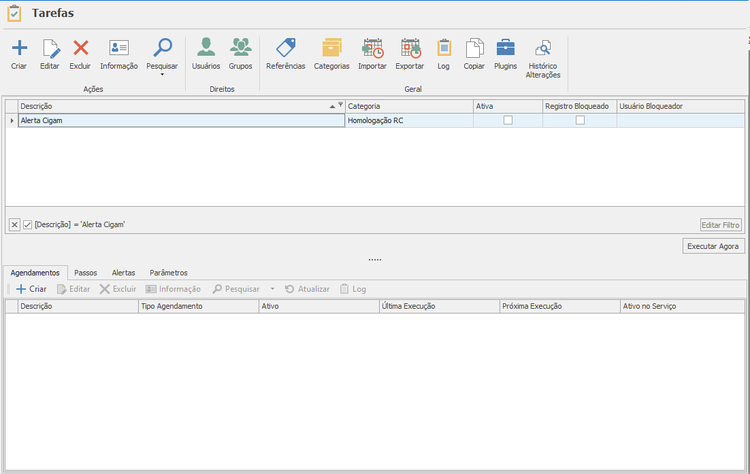Switch to the Passos tab
The height and width of the screenshot is (474, 750).
(86, 273)
